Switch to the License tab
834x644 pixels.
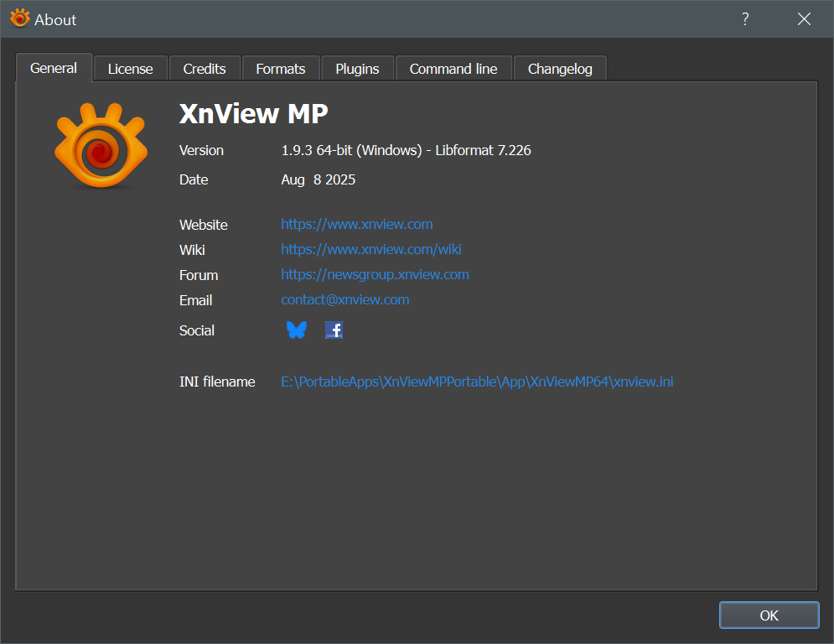coord(130,69)
